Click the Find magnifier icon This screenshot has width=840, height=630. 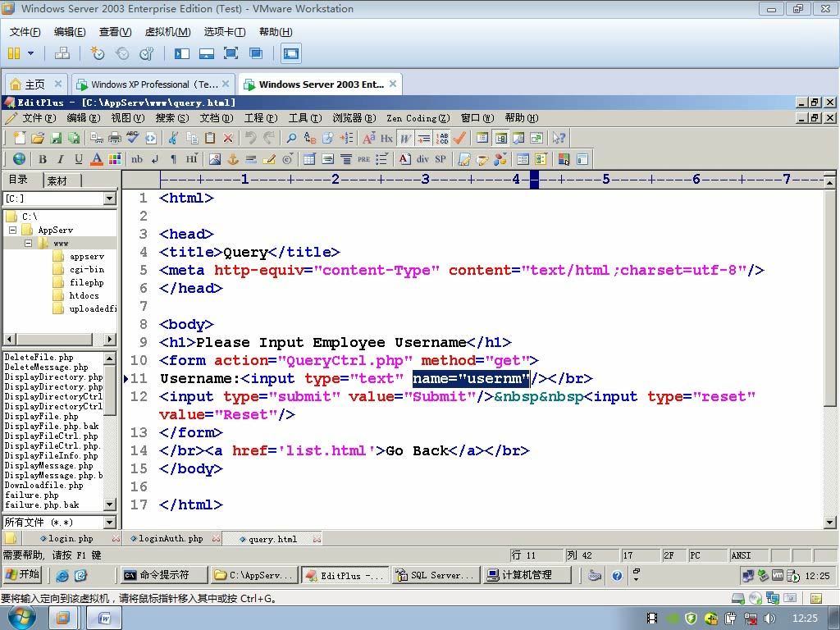[x=291, y=138]
